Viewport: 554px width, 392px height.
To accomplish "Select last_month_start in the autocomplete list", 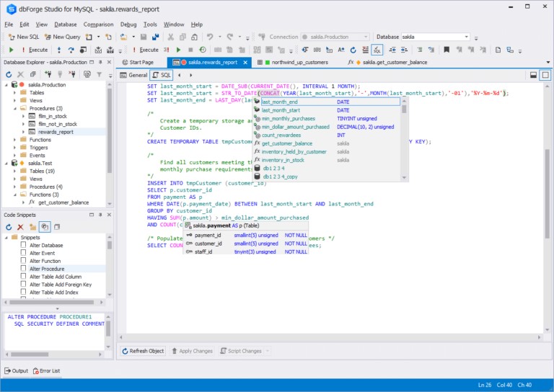I will 327,110.
